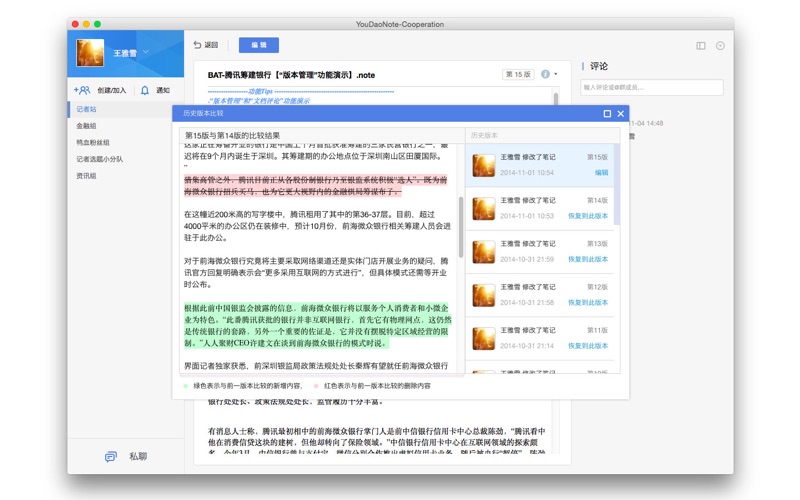Open 私聊 private chat icon
This screenshot has width=800, height=500.
coord(111,457)
